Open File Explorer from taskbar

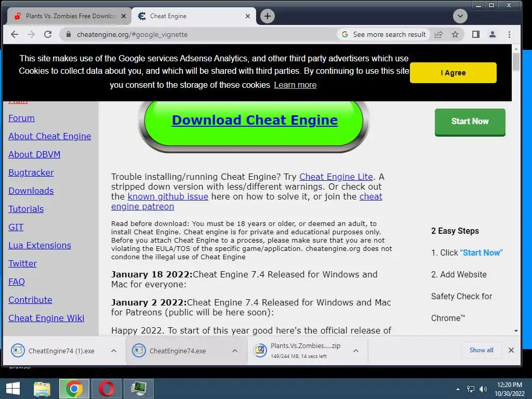coord(42,389)
